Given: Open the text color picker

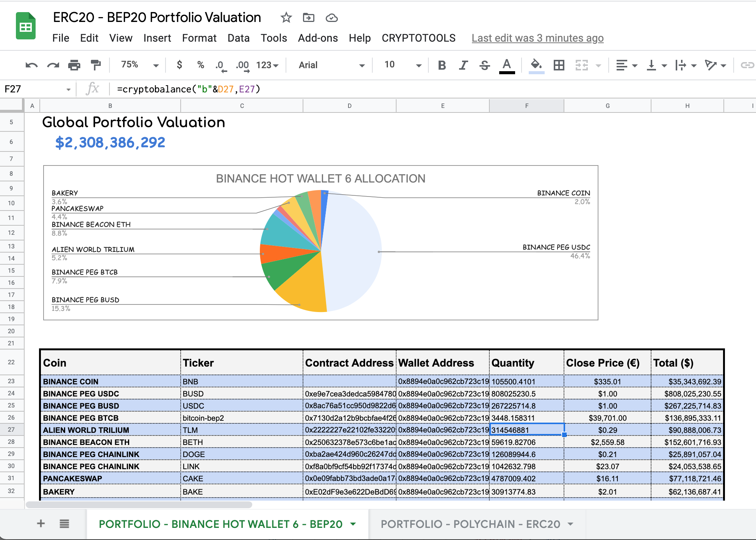Looking at the screenshot, I should [507, 65].
